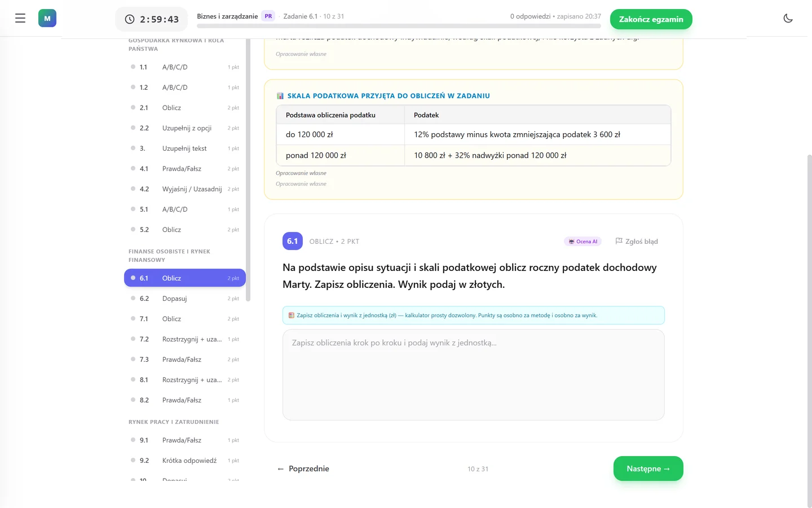Select highlighted task 6.1 Oblicz

pos(185,278)
